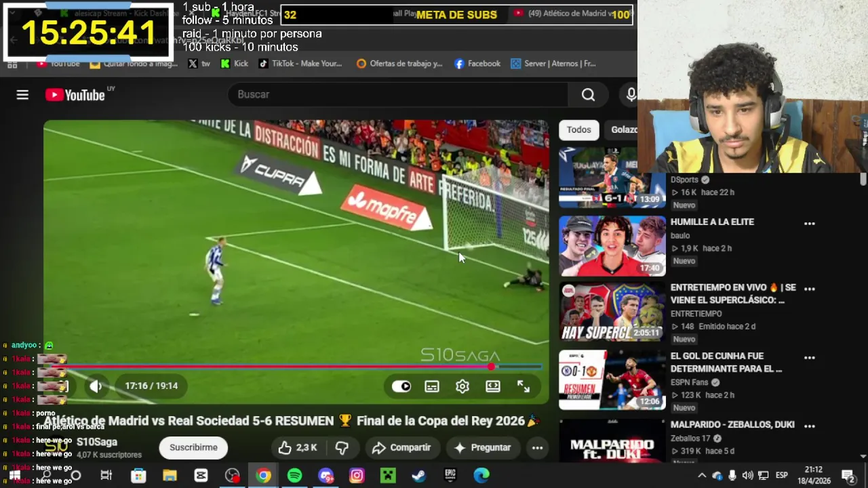The image size is (868, 488).
Task: Enter fullscreen in the video player
Action: pos(524,386)
